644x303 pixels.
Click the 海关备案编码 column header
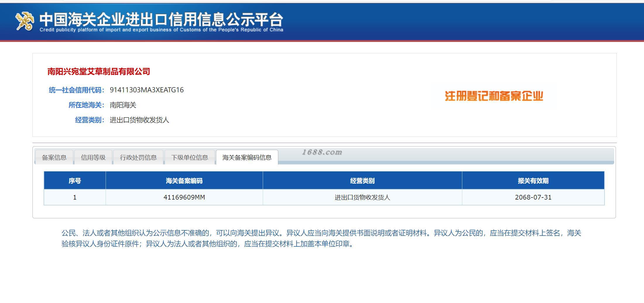[184, 181]
